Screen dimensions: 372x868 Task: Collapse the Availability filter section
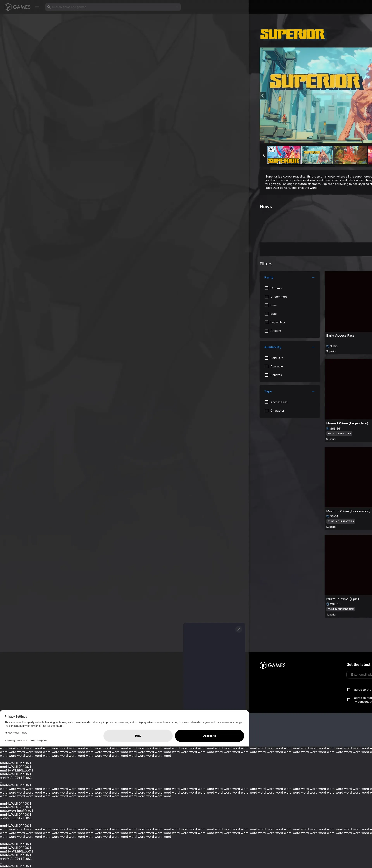tap(313, 347)
